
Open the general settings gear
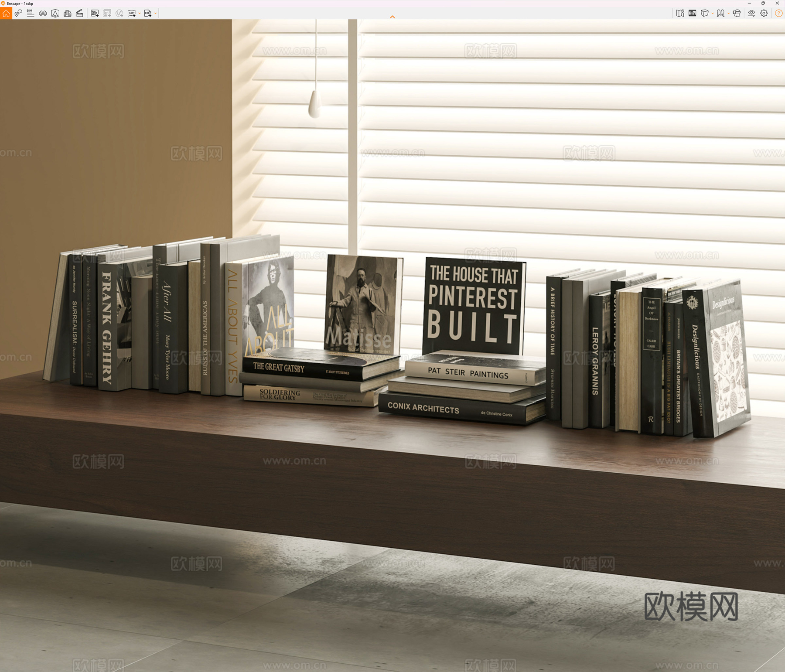pos(764,14)
